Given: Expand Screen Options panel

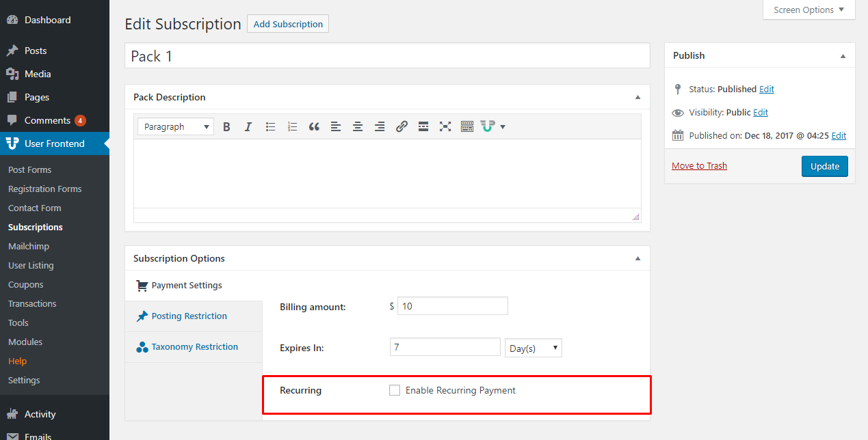Looking at the screenshot, I should click(809, 10).
